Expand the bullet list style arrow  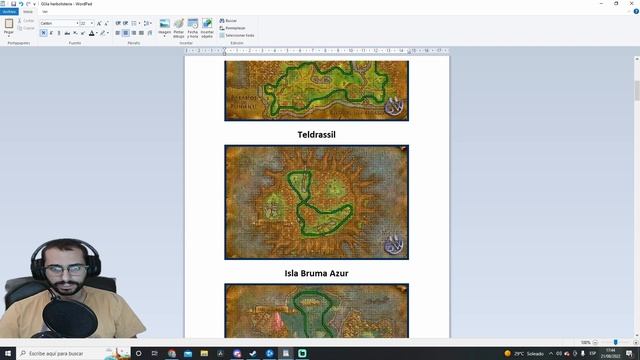tap(139, 23)
